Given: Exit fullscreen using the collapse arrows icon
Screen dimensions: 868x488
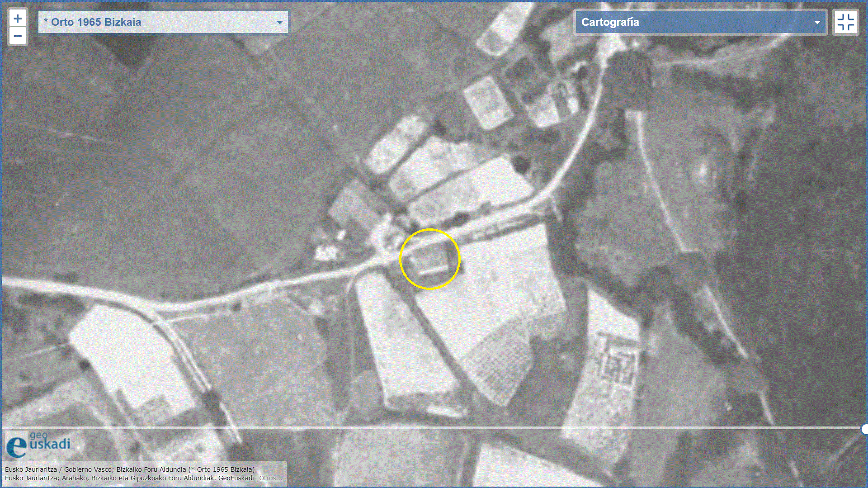Looking at the screenshot, I should point(845,22).
